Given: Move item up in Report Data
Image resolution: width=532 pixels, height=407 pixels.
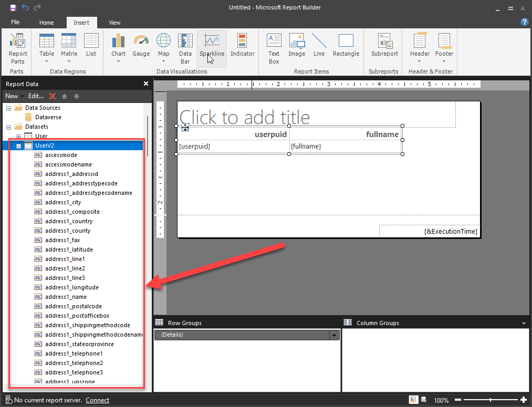Looking at the screenshot, I should 65,96.
